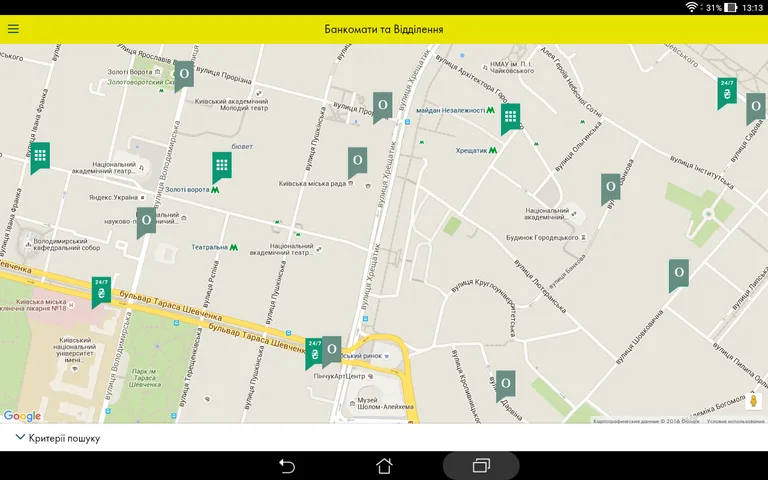Tap the бювет label on map
768x480 pixels.
(242, 146)
